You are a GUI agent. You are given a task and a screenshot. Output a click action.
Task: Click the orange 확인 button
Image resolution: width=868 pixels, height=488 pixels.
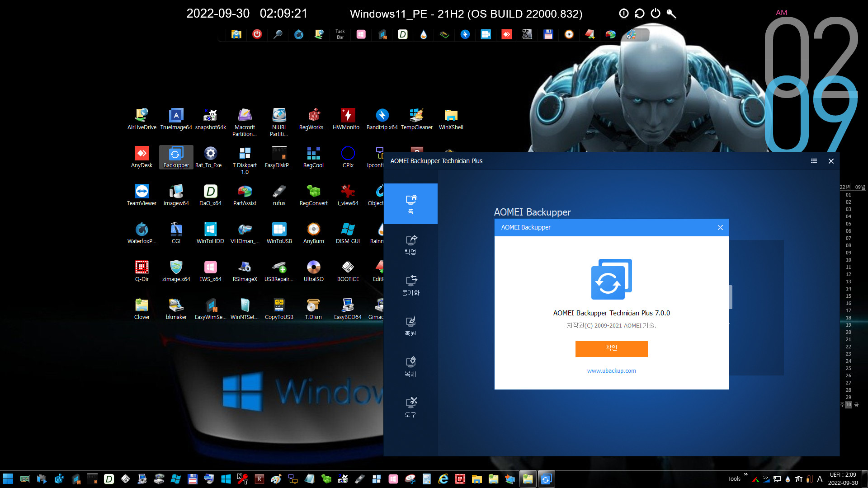tap(611, 348)
